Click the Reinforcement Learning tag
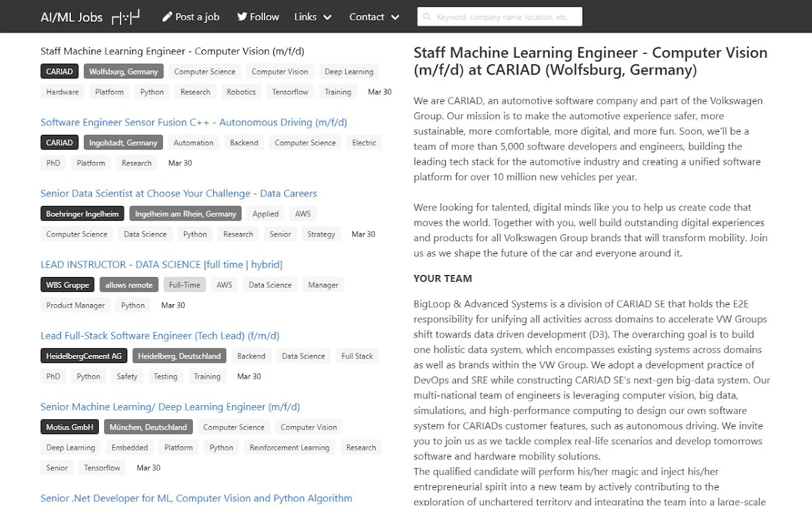The height and width of the screenshot is (508, 812). tap(290, 448)
